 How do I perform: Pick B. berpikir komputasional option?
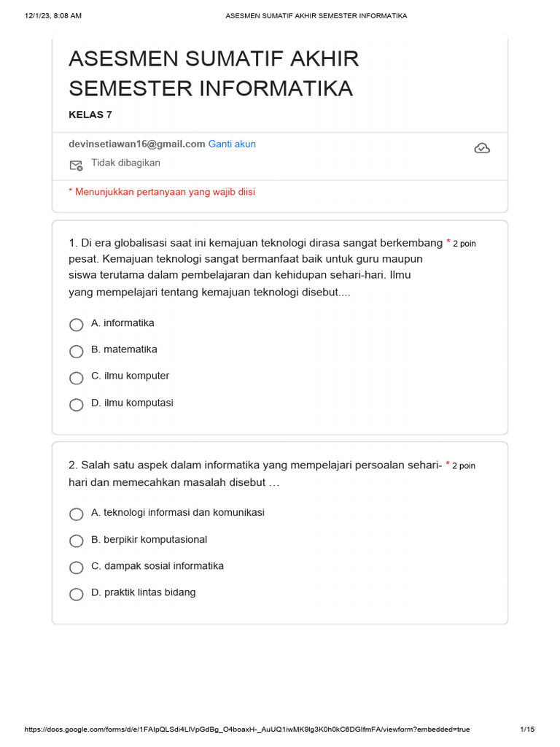coord(77,541)
